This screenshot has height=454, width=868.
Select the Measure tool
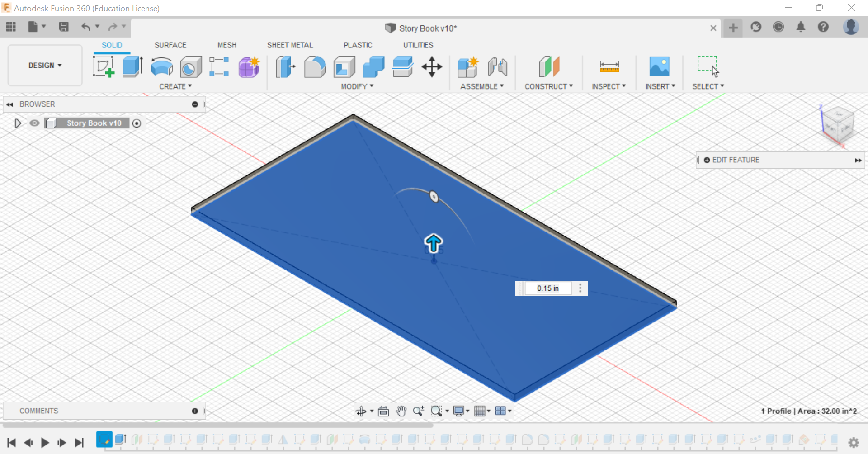coord(609,67)
